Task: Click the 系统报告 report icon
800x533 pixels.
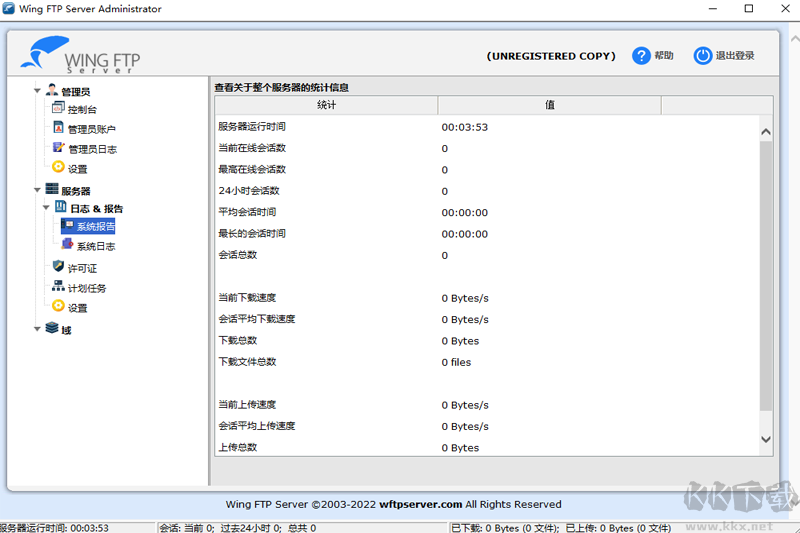Action: tap(68, 225)
